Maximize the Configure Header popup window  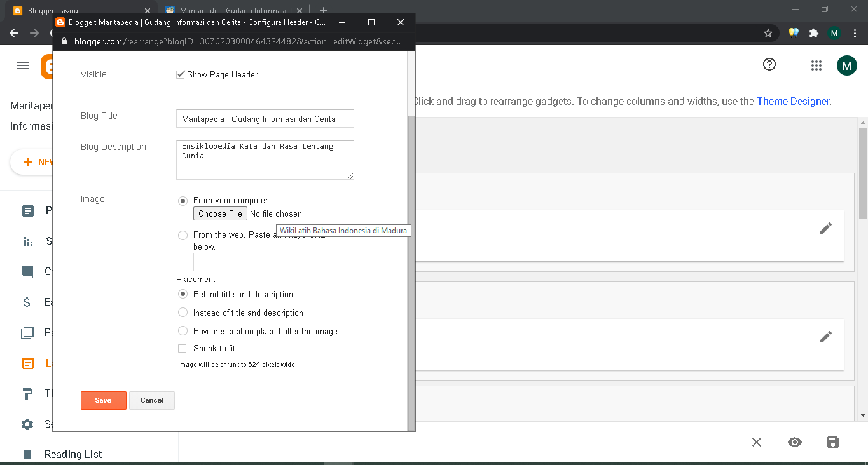[371, 22]
